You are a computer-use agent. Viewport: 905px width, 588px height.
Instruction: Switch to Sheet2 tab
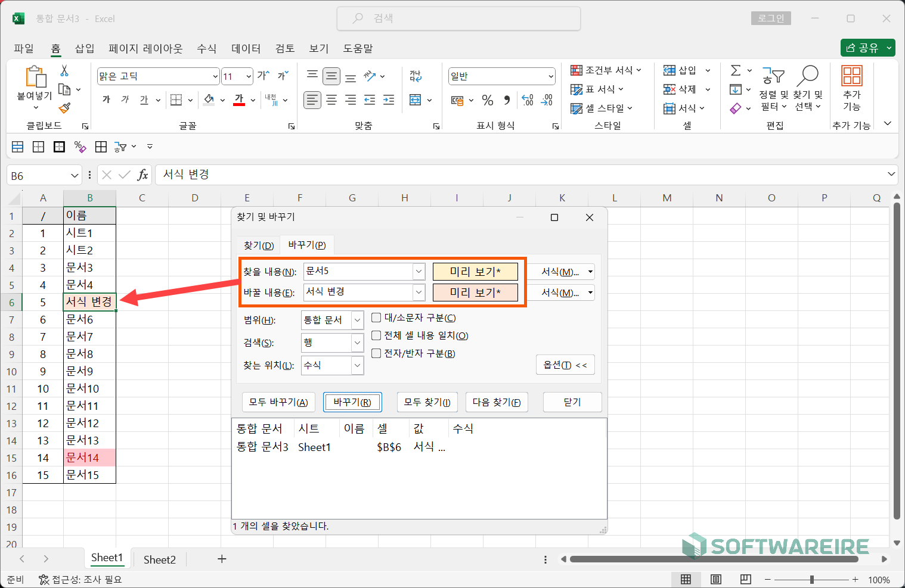click(x=159, y=559)
